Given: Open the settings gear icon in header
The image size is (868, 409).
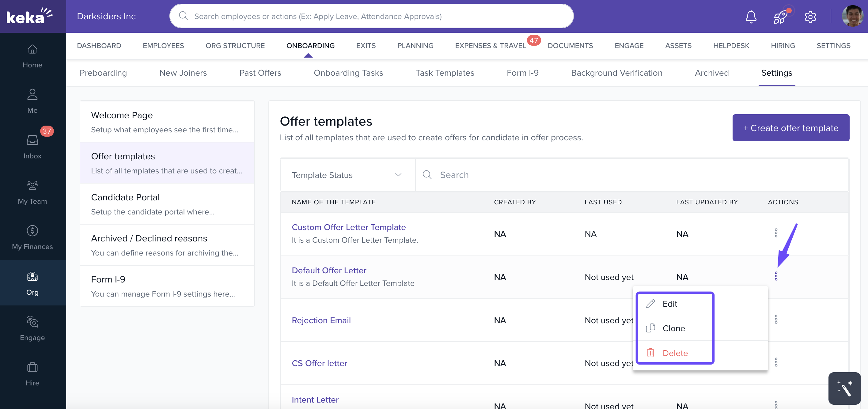Looking at the screenshot, I should [810, 17].
